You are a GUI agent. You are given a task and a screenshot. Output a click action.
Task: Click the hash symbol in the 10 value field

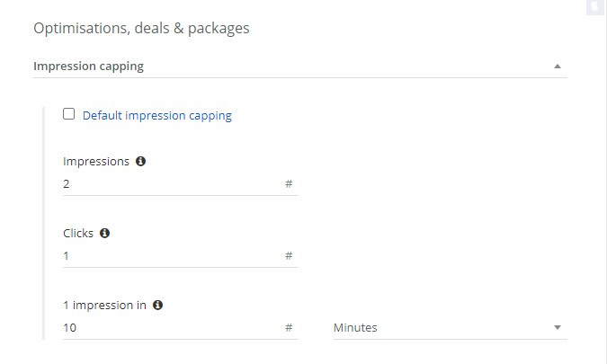(289, 328)
